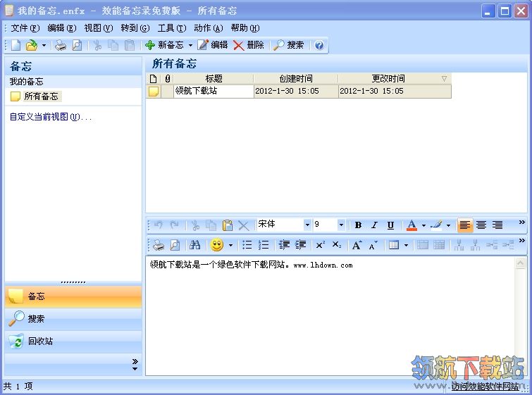Screen dimensions: 532x395
Task: Click the increase indent icon
Action: (x=300, y=245)
